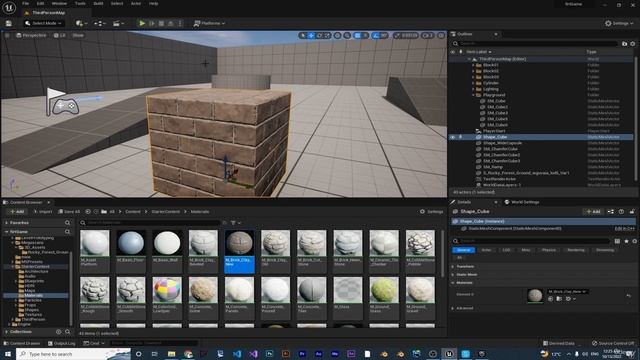Open the Build menu
Image resolution: width=640 pixels, height=360 pixels.
coord(98,4)
